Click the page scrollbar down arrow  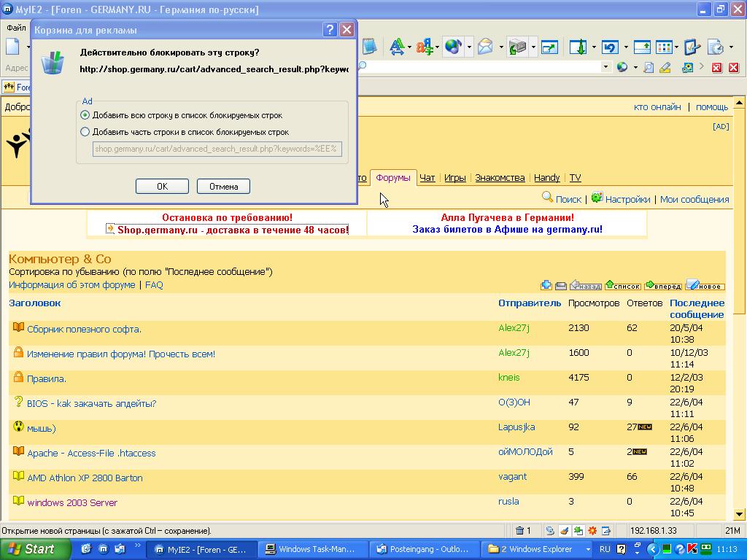tap(739, 514)
